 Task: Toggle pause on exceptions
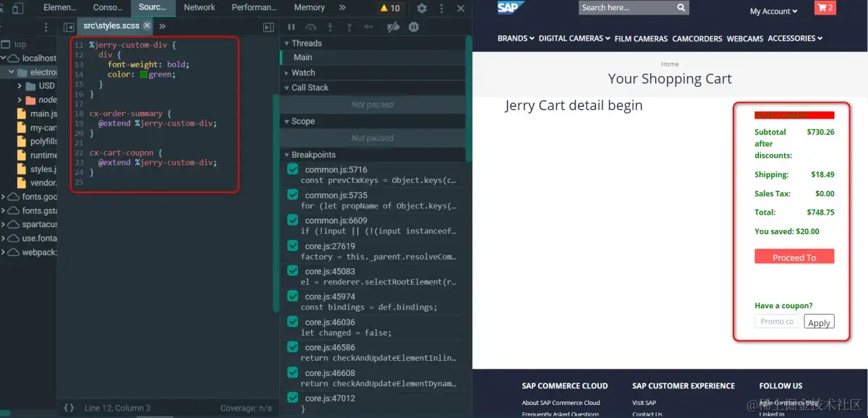point(414,27)
